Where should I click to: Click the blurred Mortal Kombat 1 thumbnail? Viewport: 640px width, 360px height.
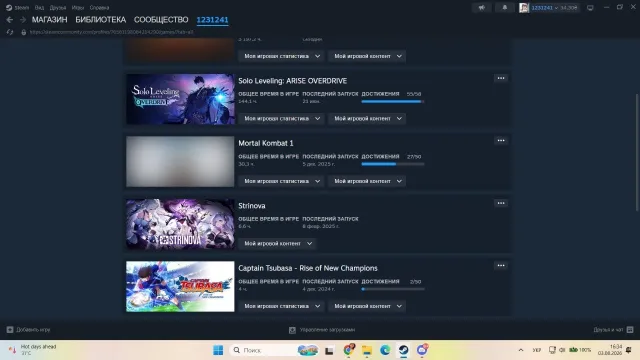click(x=180, y=162)
